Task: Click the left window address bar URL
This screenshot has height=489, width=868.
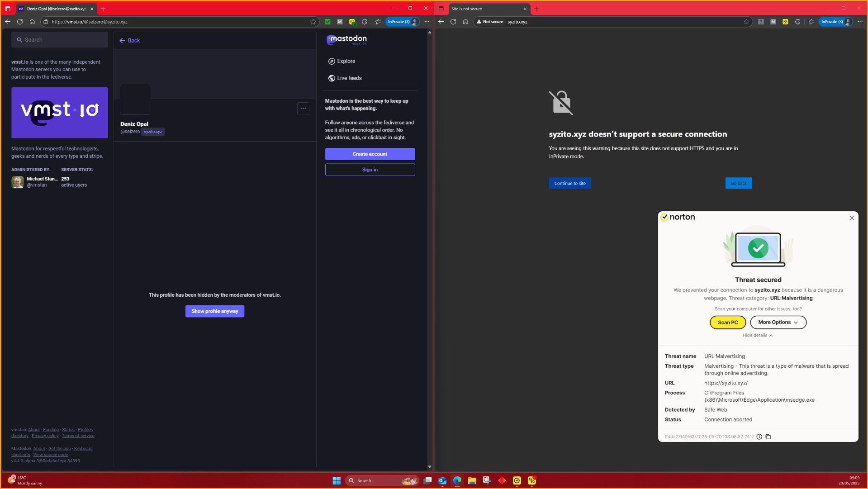Action: (90, 22)
